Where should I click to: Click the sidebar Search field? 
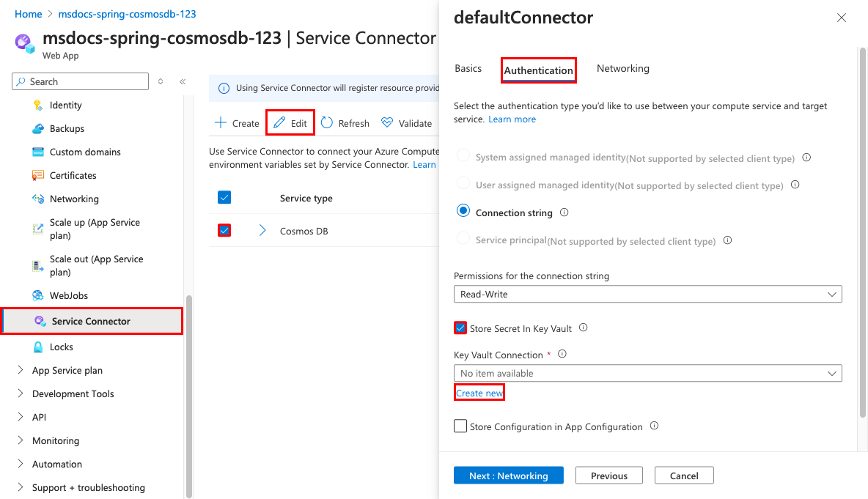pos(86,81)
